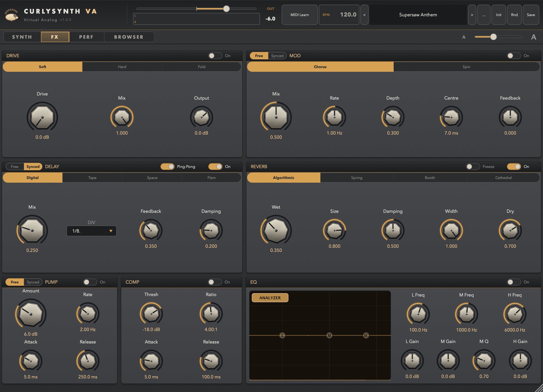Enable the EQ On switch
Viewport: 543px width, 392px height.
coord(514,282)
